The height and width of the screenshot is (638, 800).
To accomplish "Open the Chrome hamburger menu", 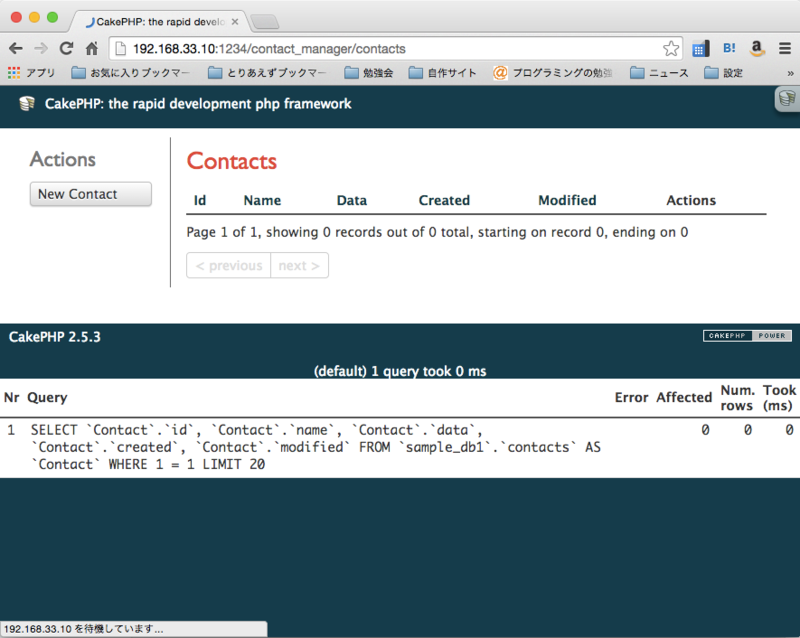I will point(785,48).
